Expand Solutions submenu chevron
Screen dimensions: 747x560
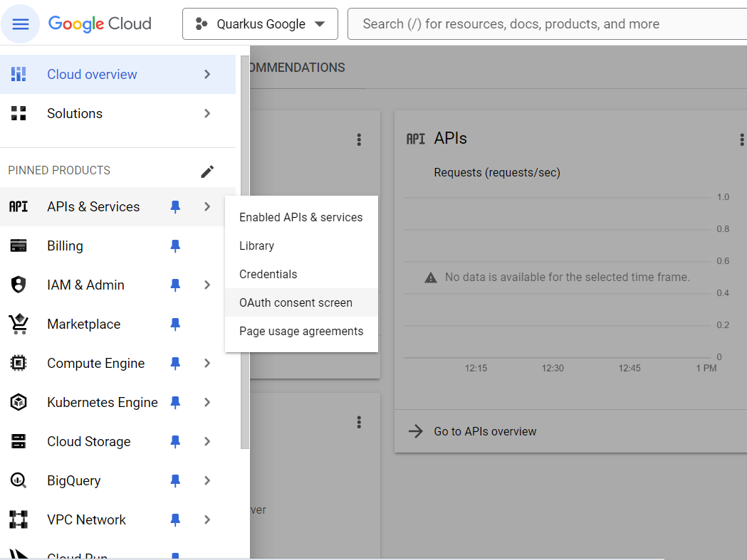[207, 113]
